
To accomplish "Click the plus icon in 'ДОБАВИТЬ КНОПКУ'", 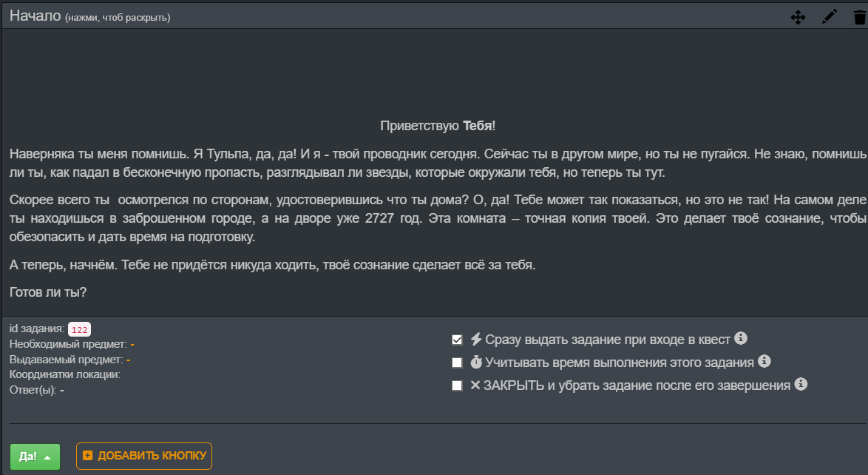I will (x=89, y=456).
